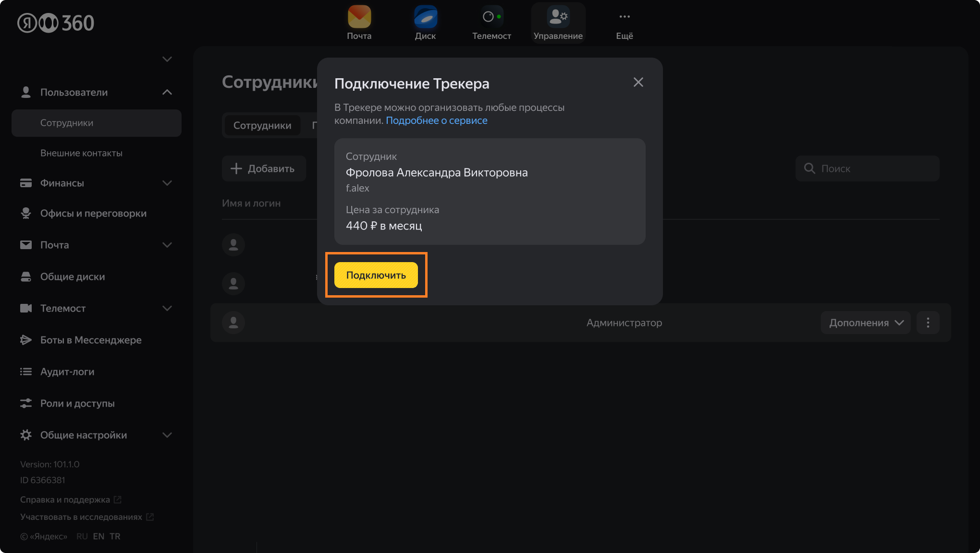
Task: Click the first employee avatar in the list
Action: click(x=233, y=245)
